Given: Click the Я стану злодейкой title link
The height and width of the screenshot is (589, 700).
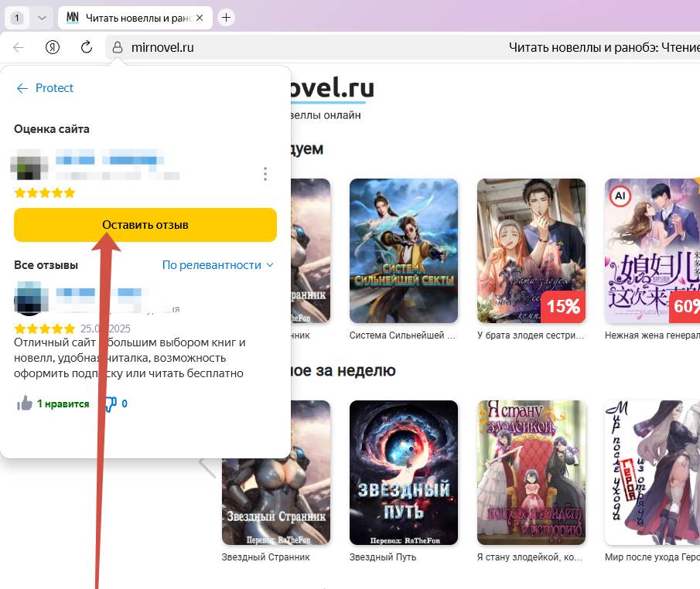Looking at the screenshot, I should pyautogui.click(x=530, y=557).
